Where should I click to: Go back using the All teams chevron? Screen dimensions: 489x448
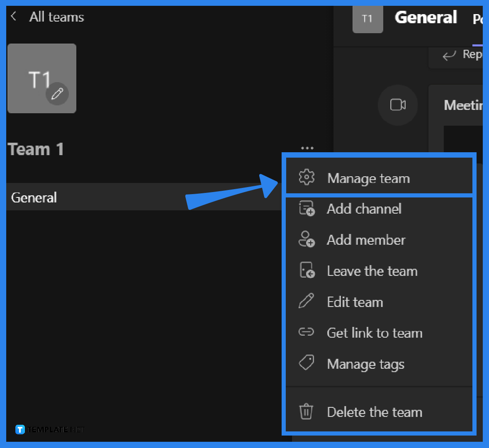click(x=13, y=17)
